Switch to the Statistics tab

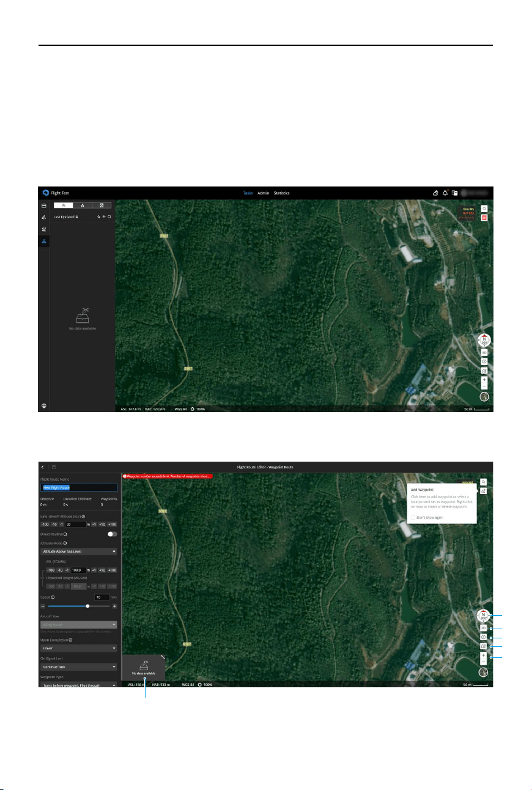tap(282, 193)
